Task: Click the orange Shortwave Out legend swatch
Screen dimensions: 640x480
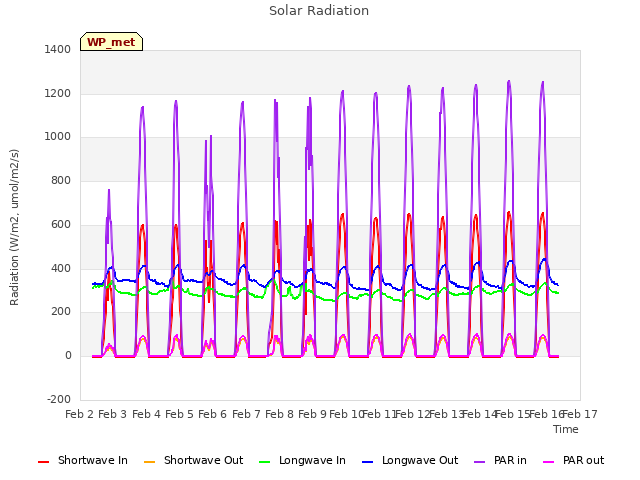Action: pos(149,462)
